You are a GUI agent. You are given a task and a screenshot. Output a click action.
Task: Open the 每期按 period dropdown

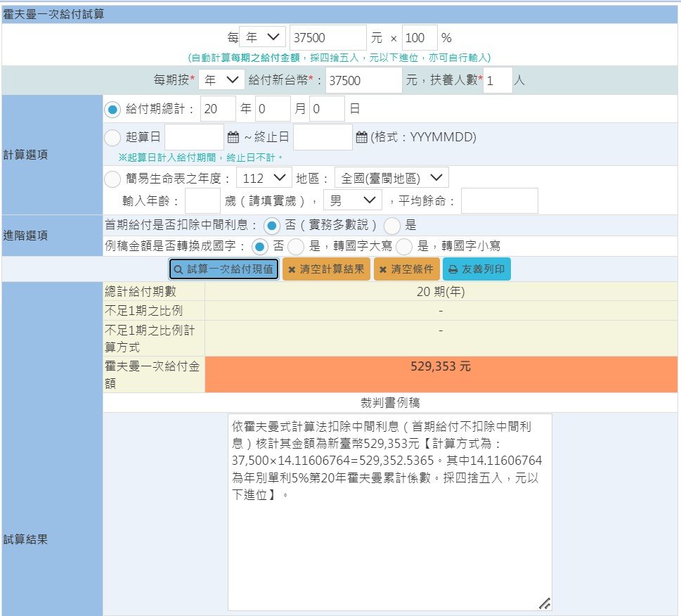point(221,80)
